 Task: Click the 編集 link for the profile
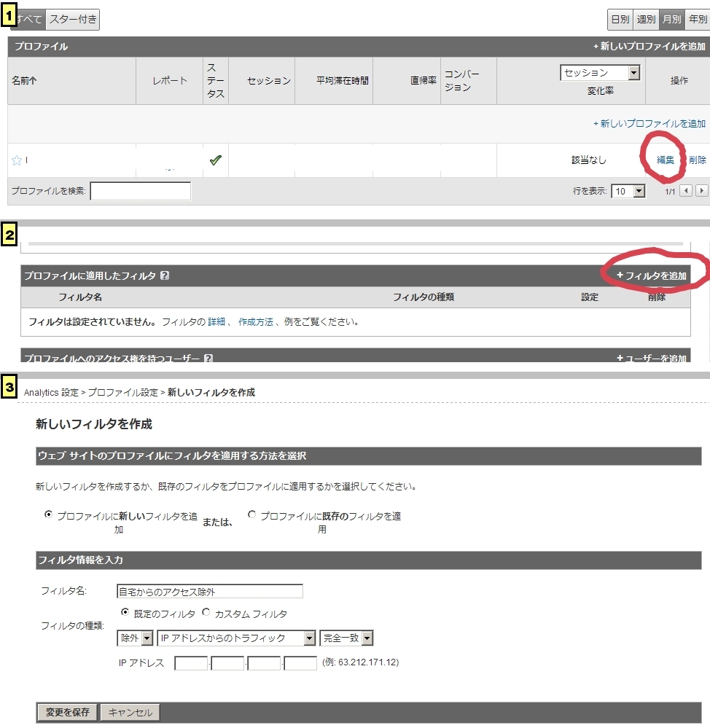pyautogui.click(x=665, y=160)
